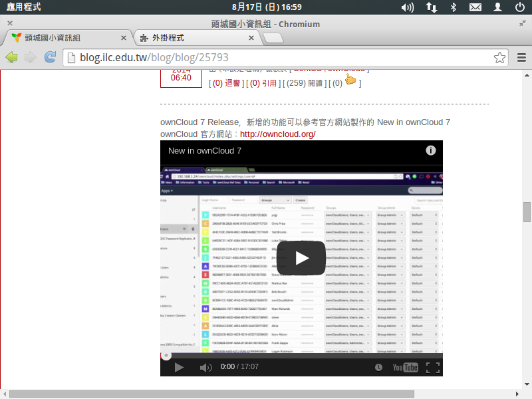Viewport: 532px width, 399px height.
Task: Reload the current page
Action: click(50, 57)
